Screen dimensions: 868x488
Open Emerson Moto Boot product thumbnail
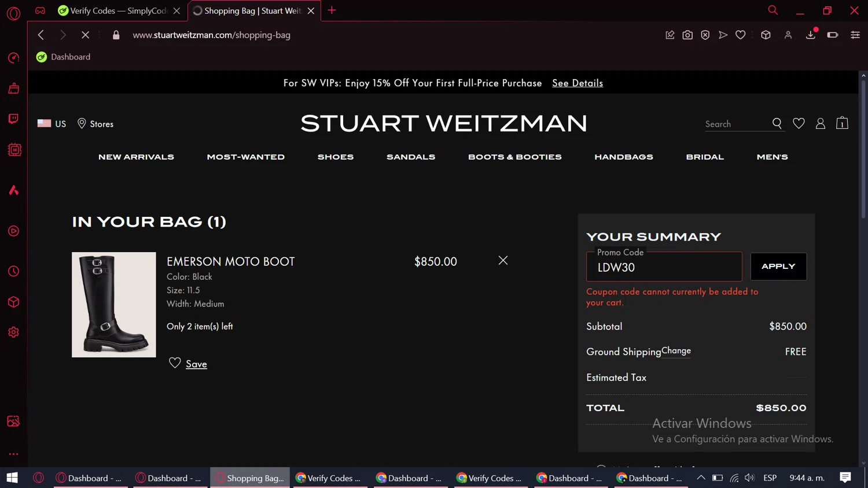click(114, 305)
